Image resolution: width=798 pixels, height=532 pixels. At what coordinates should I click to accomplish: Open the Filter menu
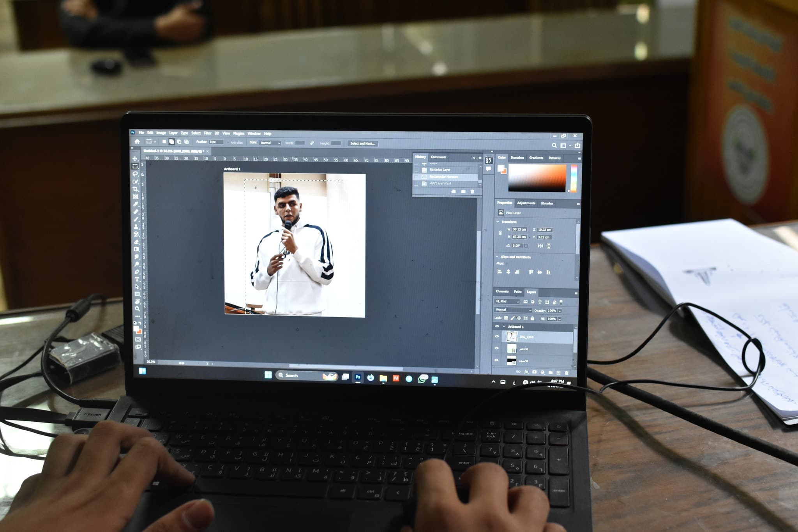(x=207, y=133)
